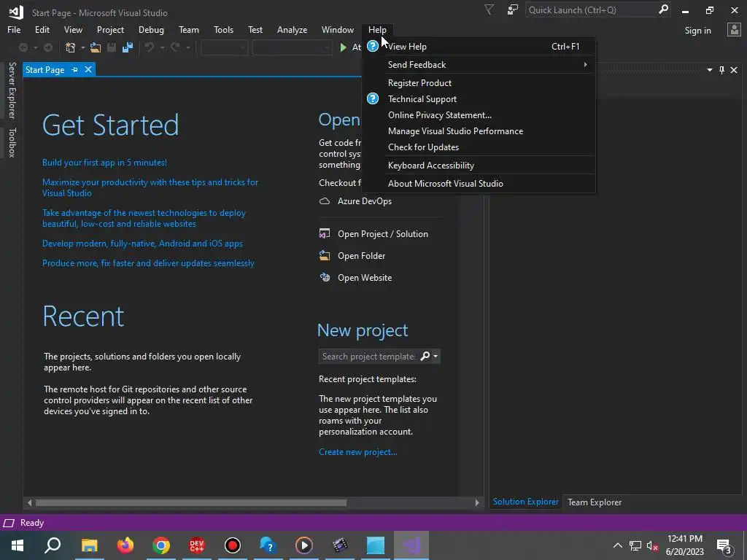The width and height of the screenshot is (747, 560).
Task: Open About Microsoft Visual Studio
Action: click(479, 183)
